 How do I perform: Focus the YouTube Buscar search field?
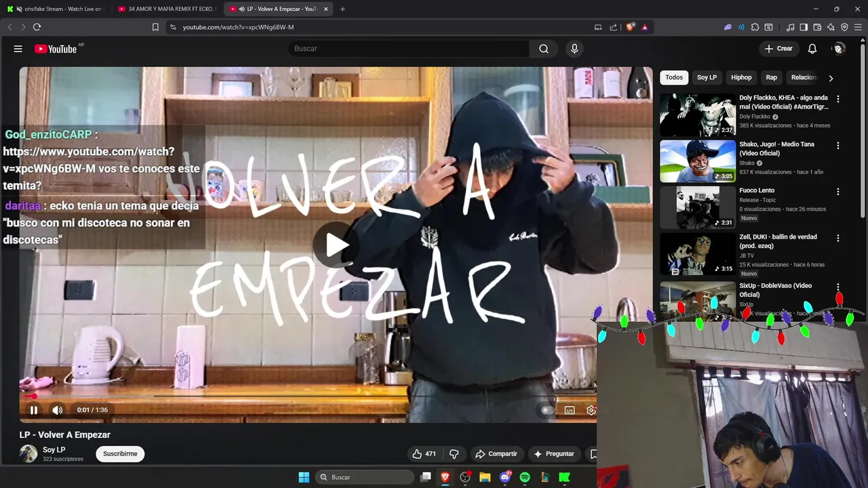[409, 49]
